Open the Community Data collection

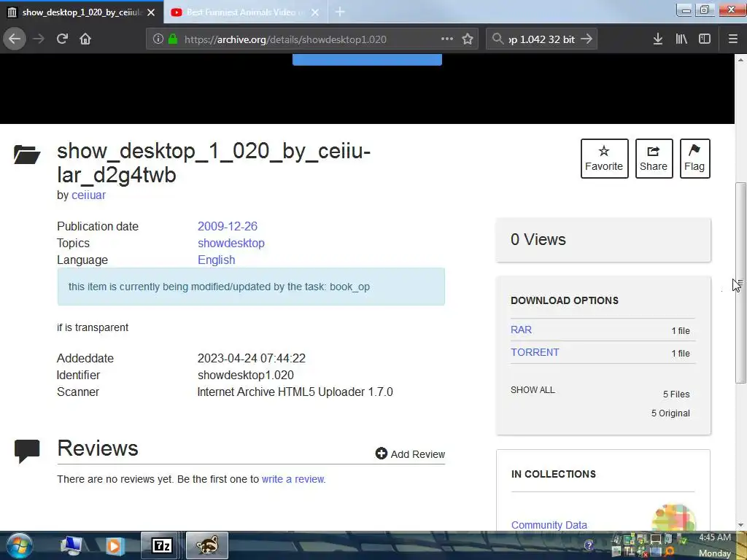point(549,525)
